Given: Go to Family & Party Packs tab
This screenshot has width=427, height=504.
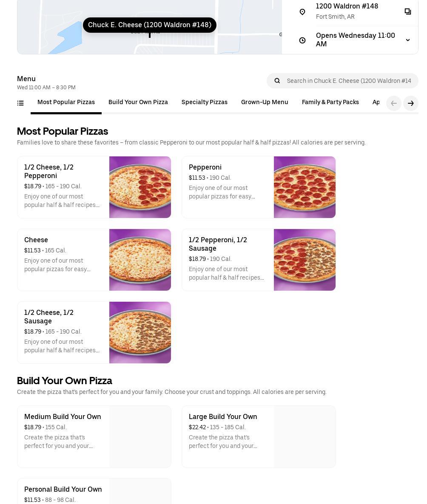Looking at the screenshot, I should pyautogui.click(x=330, y=102).
